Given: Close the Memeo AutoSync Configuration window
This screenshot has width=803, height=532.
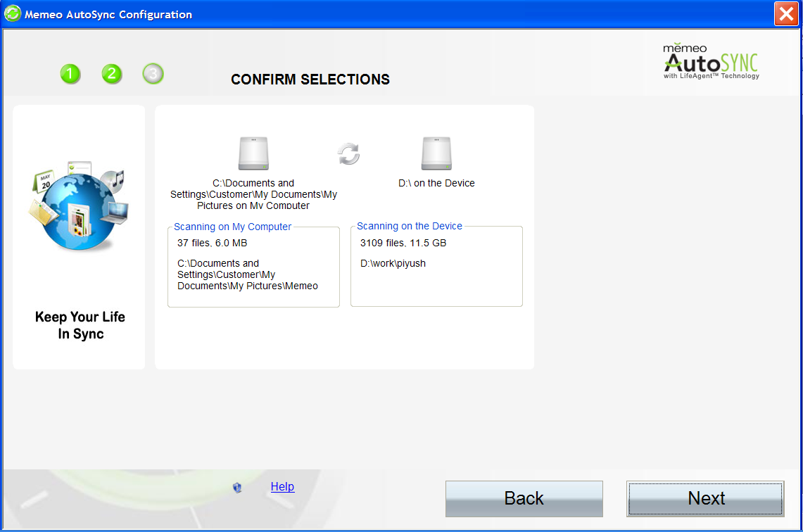Looking at the screenshot, I should 786,14.
